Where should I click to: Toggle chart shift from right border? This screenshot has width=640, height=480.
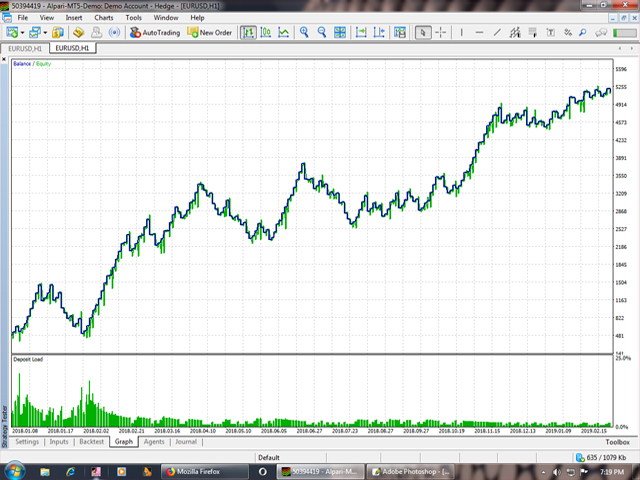click(379, 32)
